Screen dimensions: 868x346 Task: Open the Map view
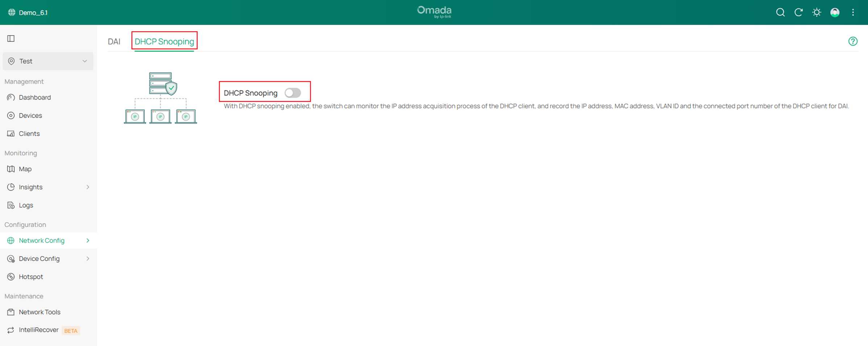click(25, 169)
